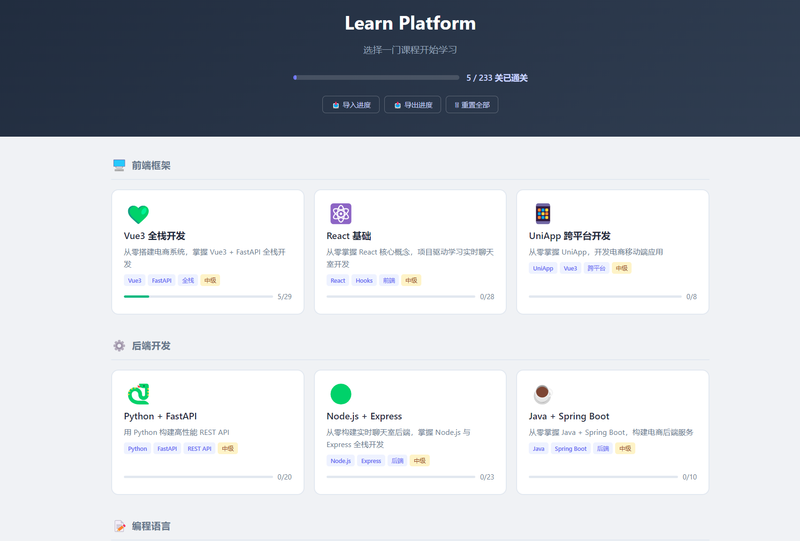Click the REST API tag in Python card
The width and height of the screenshot is (800, 541).
point(199,448)
